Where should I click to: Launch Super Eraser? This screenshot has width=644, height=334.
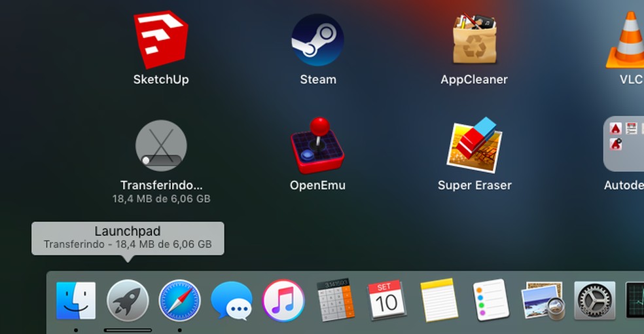[474, 145]
